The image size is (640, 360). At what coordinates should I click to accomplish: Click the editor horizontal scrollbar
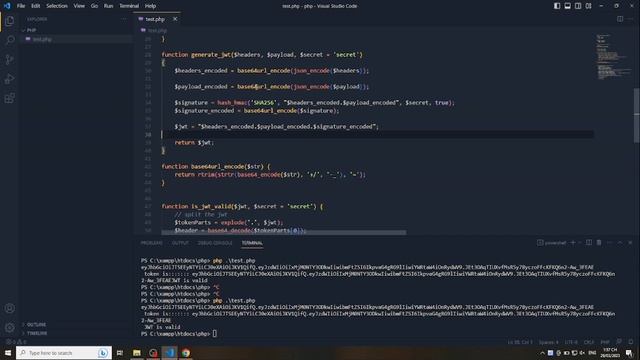click(284, 232)
